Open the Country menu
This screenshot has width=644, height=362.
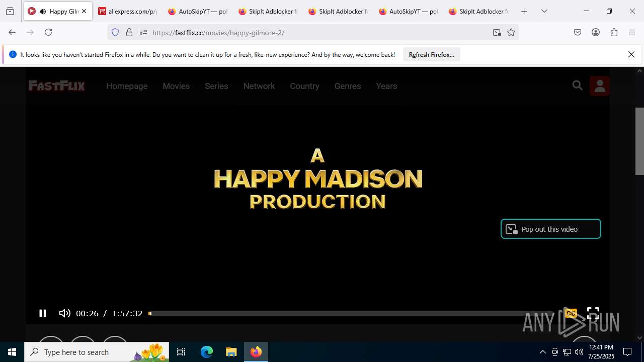(x=304, y=86)
